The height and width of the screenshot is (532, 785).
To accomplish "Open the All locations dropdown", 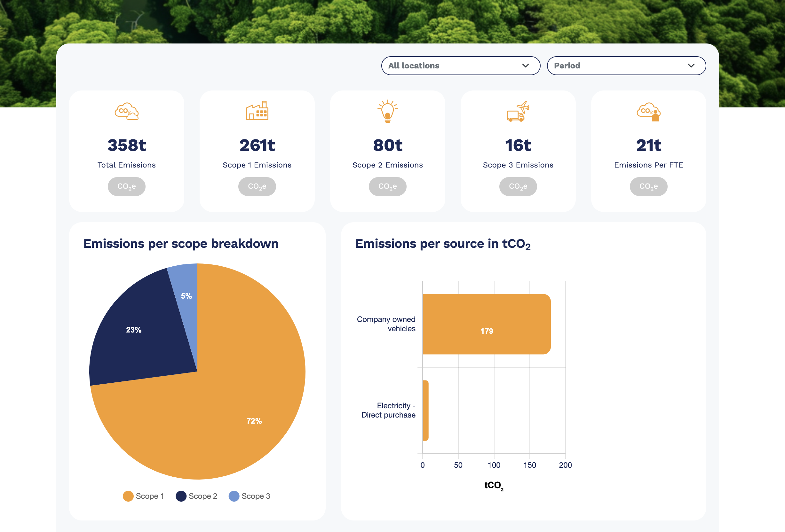I will point(461,66).
